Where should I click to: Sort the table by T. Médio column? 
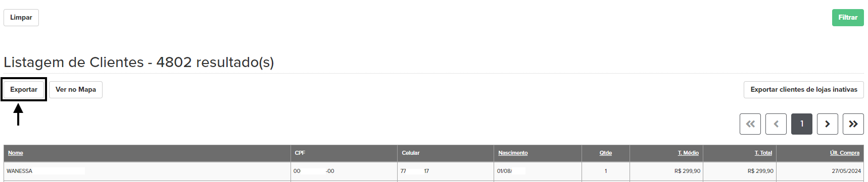click(x=688, y=153)
